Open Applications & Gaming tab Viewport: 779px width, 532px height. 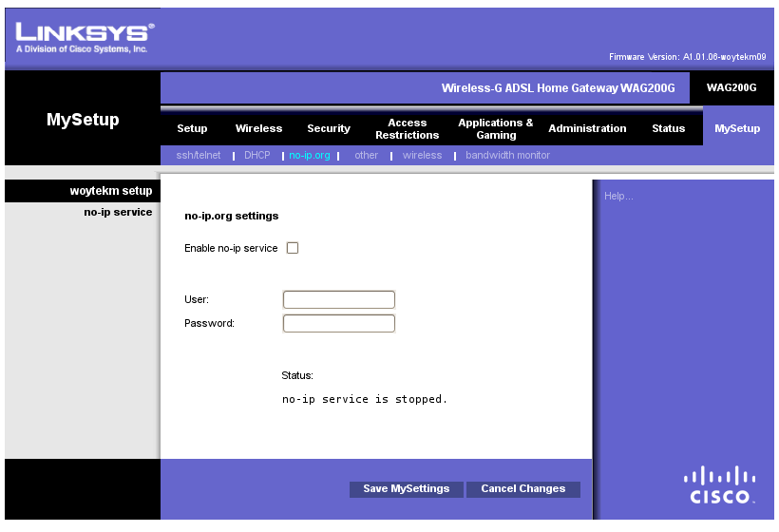(496, 129)
